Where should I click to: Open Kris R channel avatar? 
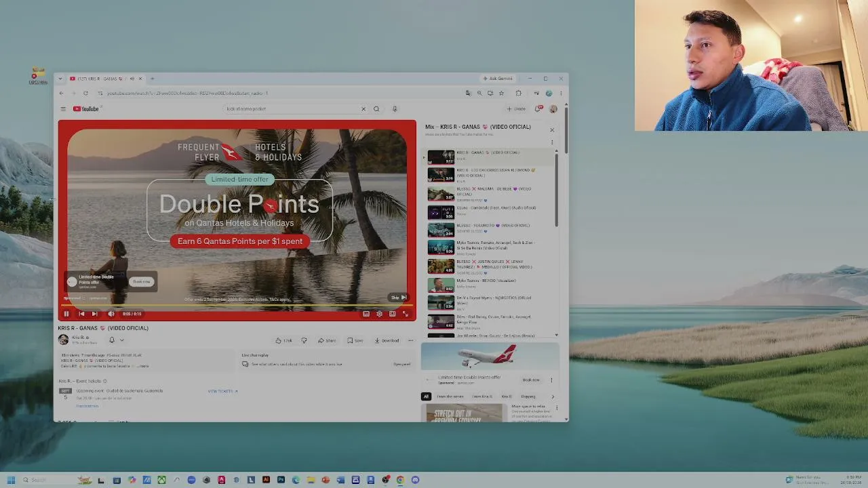[64, 340]
